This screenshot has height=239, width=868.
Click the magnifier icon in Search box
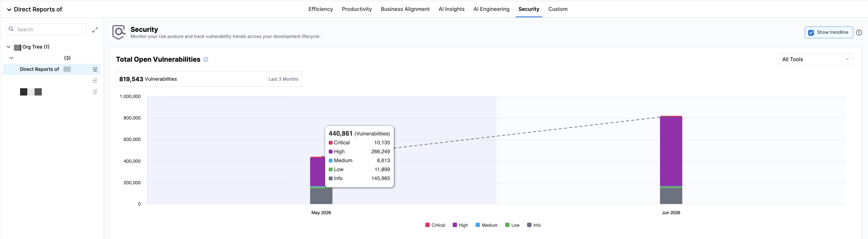point(11,29)
